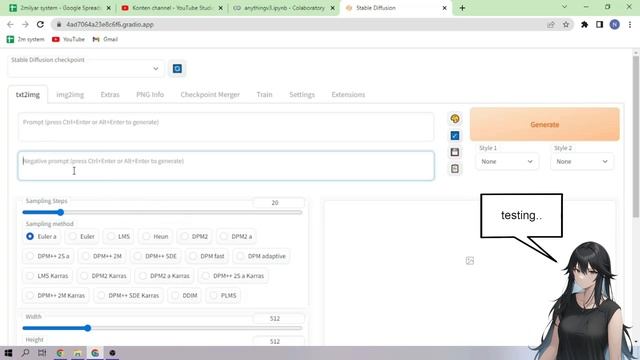Select the DPM++ 2S a sampling method
This screenshot has height=360, width=640.
[48, 256]
